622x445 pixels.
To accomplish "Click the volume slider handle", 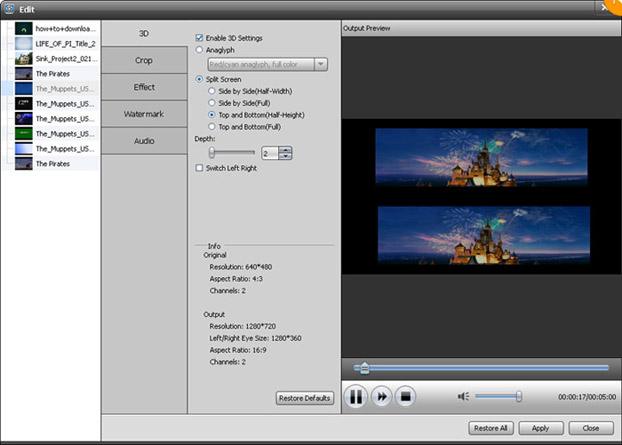I will 518,396.
